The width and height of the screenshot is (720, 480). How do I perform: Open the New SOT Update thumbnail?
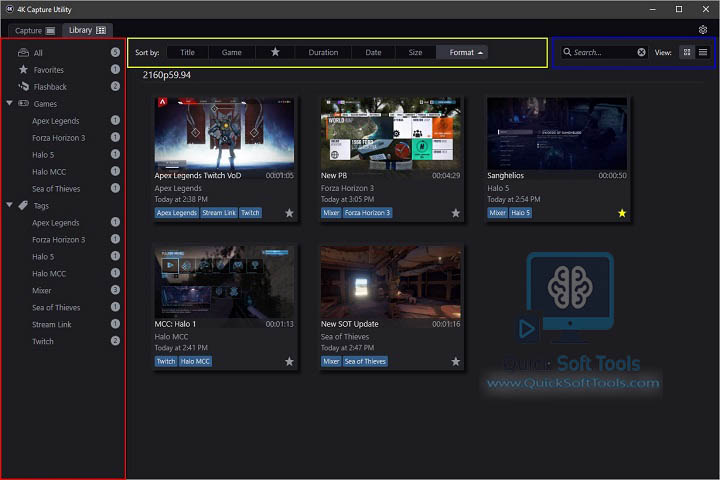[x=390, y=282]
